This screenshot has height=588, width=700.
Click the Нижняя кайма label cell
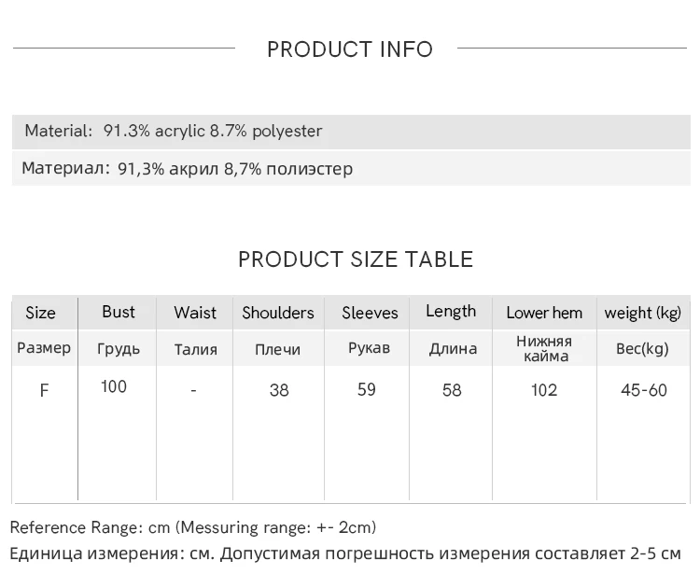(544, 348)
